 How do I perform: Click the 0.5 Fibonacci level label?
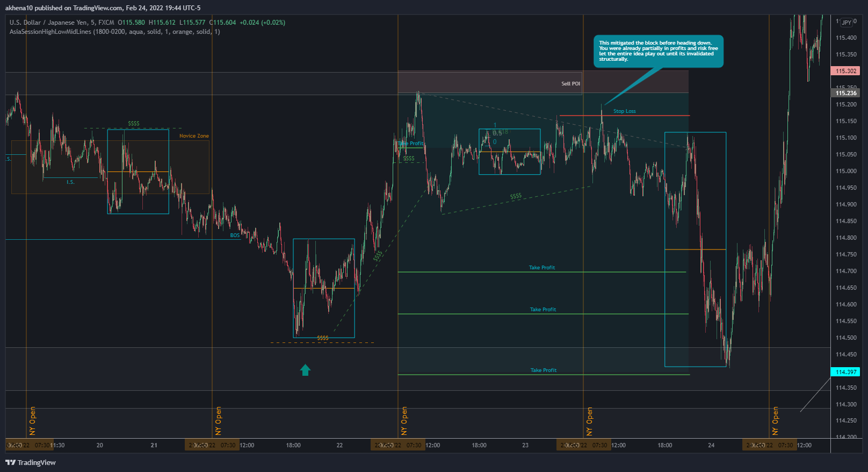(497, 133)
